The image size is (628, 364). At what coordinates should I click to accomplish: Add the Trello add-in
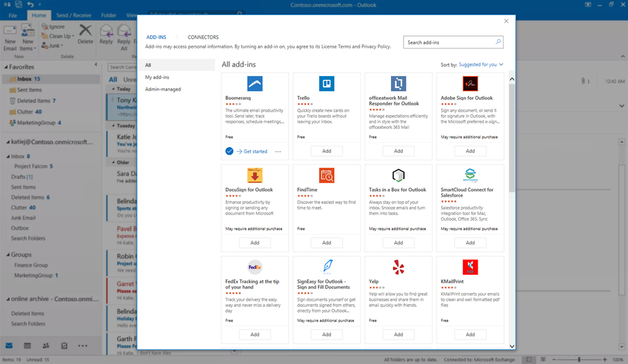[x=326, y=151]
